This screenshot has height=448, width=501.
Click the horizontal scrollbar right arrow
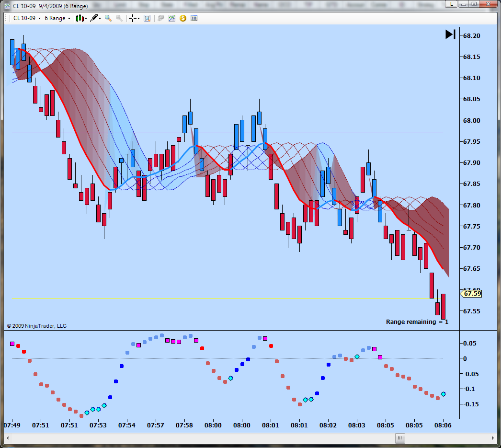(493, 438)
